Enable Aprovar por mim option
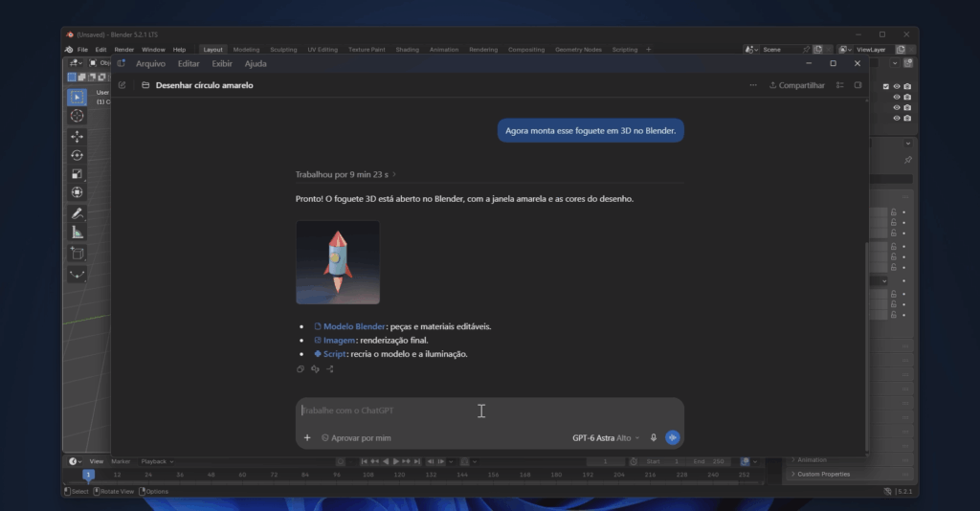The width and height of the screenshot is (980, 511). pos(356,438)
